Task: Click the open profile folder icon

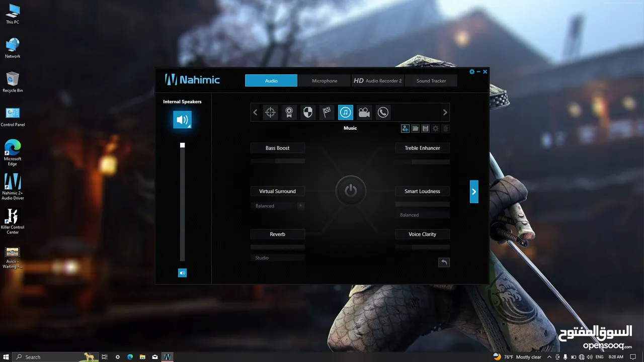Action: tap(415, 129)
